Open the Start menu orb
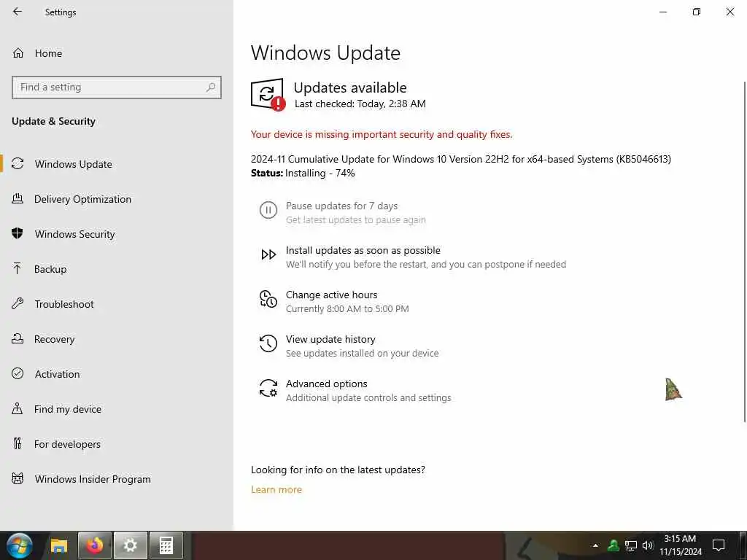This screenshot has width=747, height=560. click(20, 545)
